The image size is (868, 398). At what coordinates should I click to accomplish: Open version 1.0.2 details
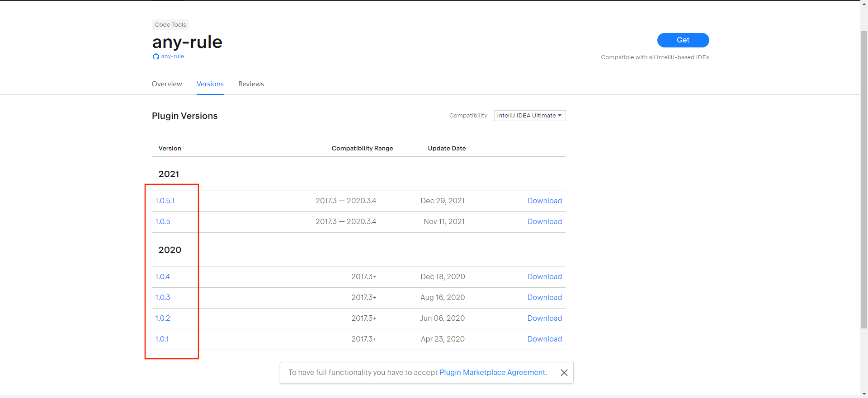click(163, 318)
